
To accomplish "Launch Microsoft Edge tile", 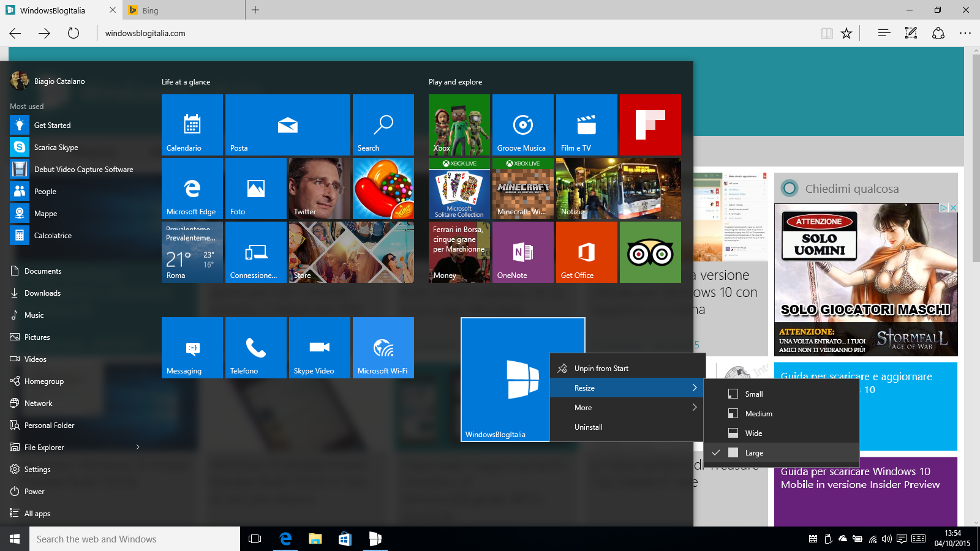I will (192, 189).
